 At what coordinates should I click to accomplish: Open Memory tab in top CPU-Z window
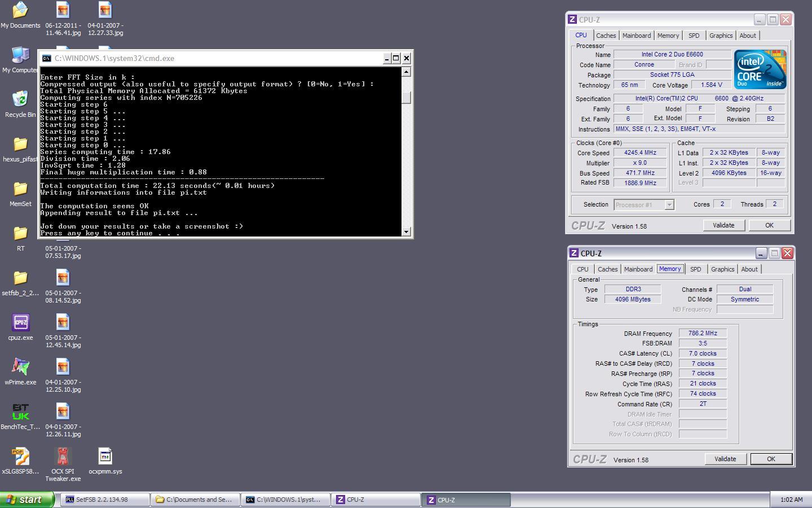click(x=668, y=36)
